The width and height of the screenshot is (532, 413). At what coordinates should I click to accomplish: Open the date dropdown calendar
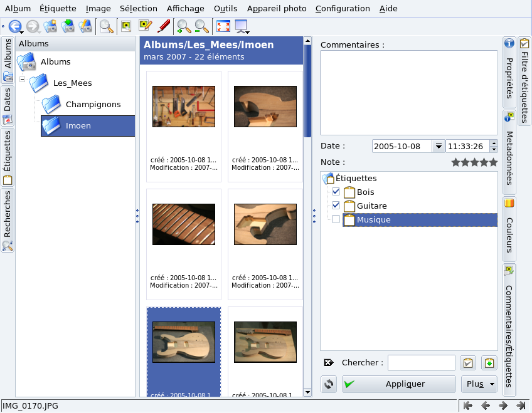tap(438, 146)
